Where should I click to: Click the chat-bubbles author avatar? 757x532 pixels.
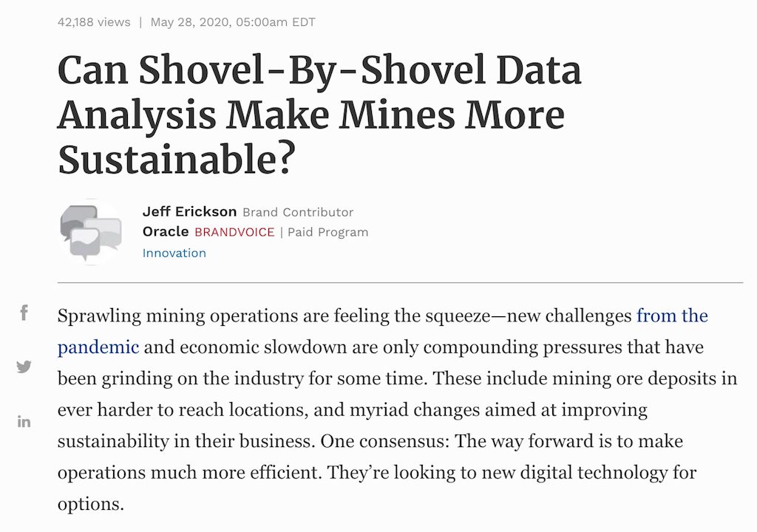click(x=91, y=232)
